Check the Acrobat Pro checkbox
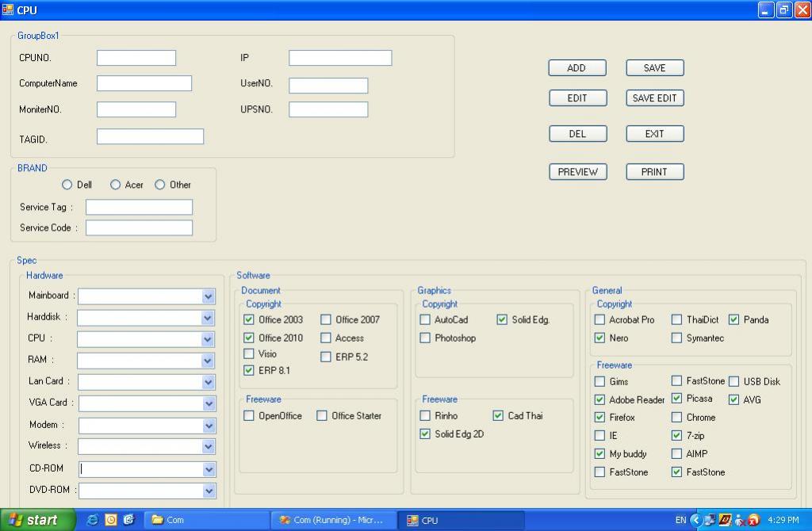Screen dimensions: 812x531 (599, 319)
